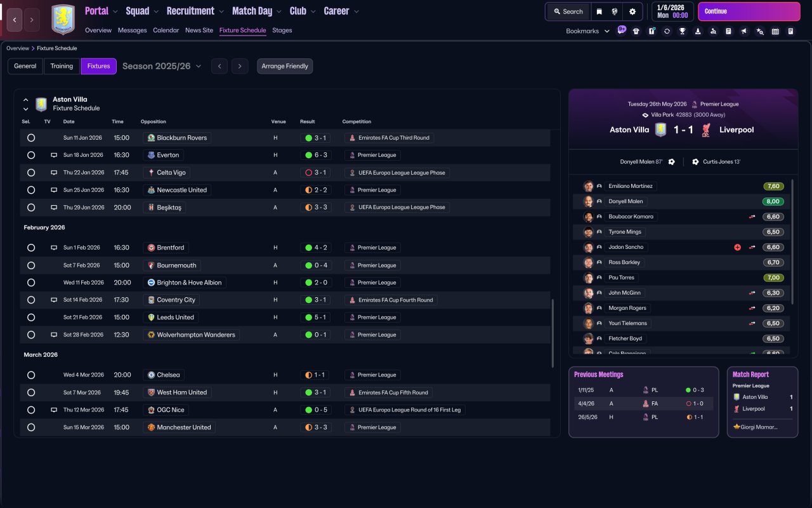812x508 pixels.
Task: Click the goal icon next to Donyell Malen 87'
Action: point(671,162)
